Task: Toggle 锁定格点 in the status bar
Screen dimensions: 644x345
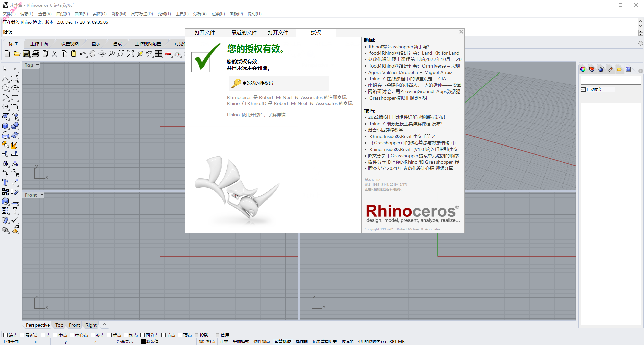Action: (207, 342)
